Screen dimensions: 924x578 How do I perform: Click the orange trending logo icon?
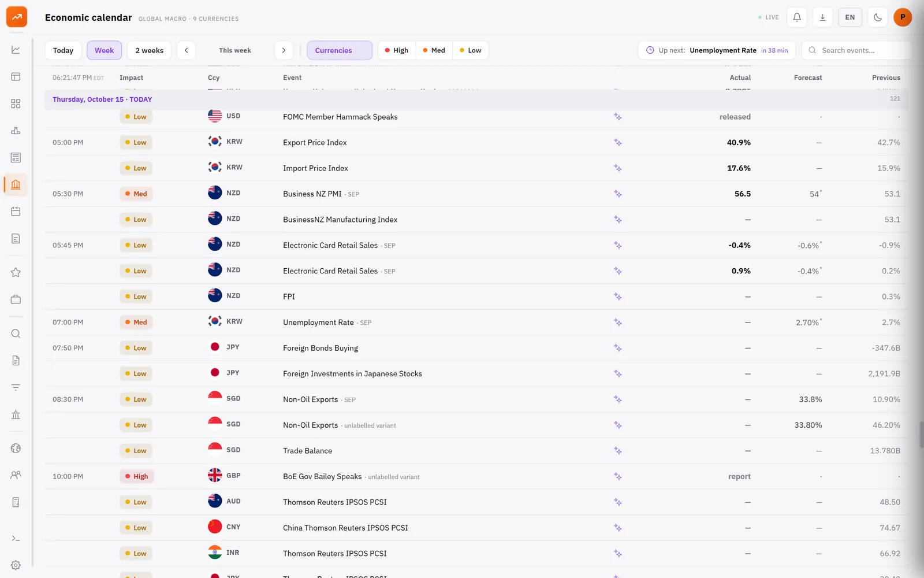(17, 17)
